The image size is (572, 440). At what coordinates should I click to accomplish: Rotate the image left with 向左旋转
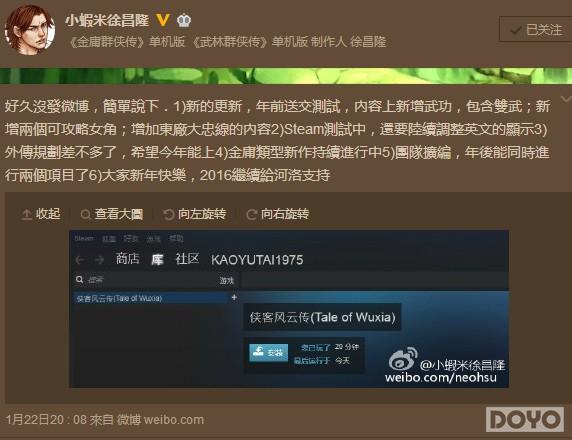(194, 214)
